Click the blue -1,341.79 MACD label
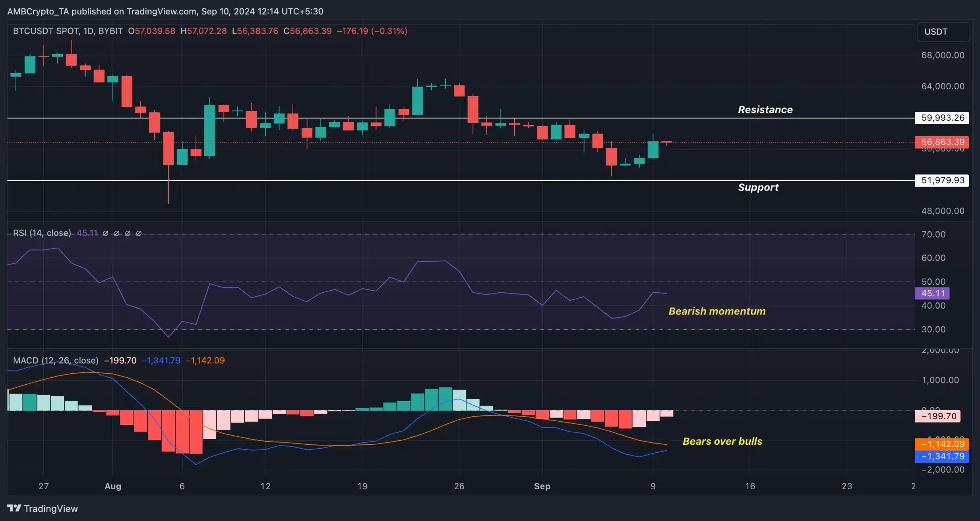The width and height of the screenshot is (980, 521). click(942, 456)
